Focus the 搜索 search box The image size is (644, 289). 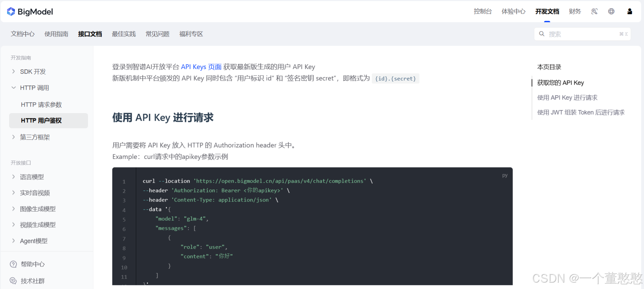click(582, 34)
